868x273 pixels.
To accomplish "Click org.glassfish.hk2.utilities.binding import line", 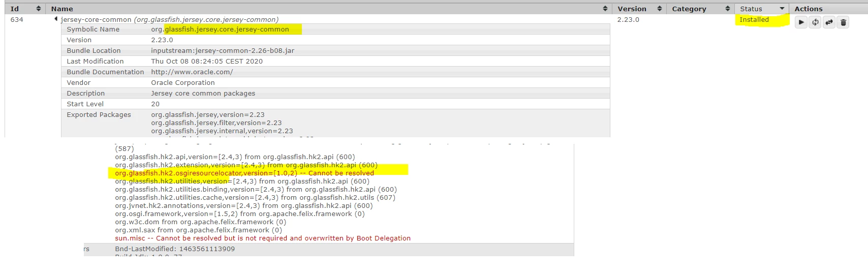I will [256, 189].
